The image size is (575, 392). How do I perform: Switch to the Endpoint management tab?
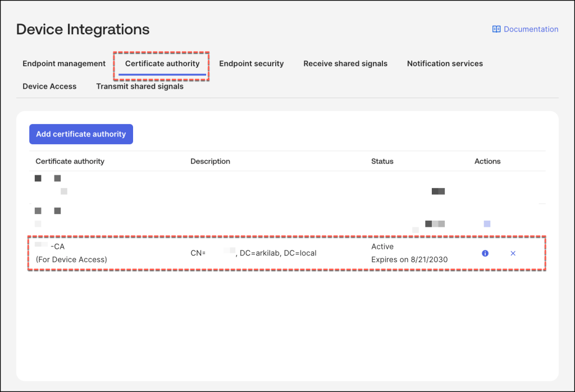pos(64,63)
